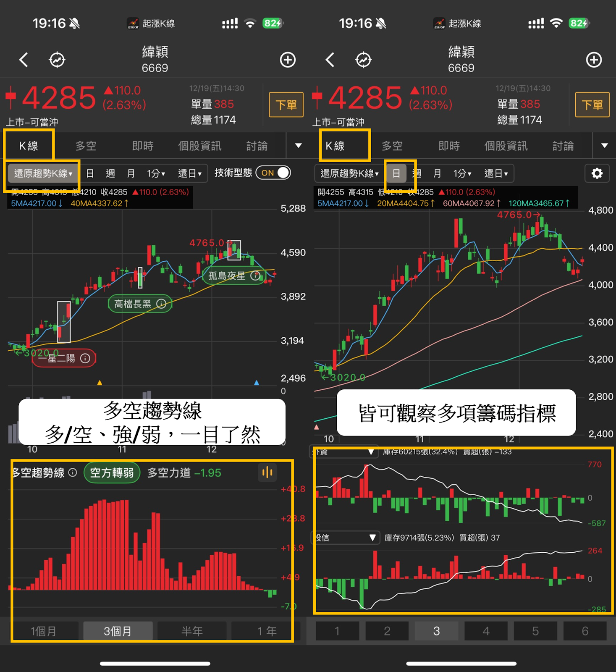Select 個股資訊 tab in right screen
Screen dimensions: 616x672
(506, 146)
